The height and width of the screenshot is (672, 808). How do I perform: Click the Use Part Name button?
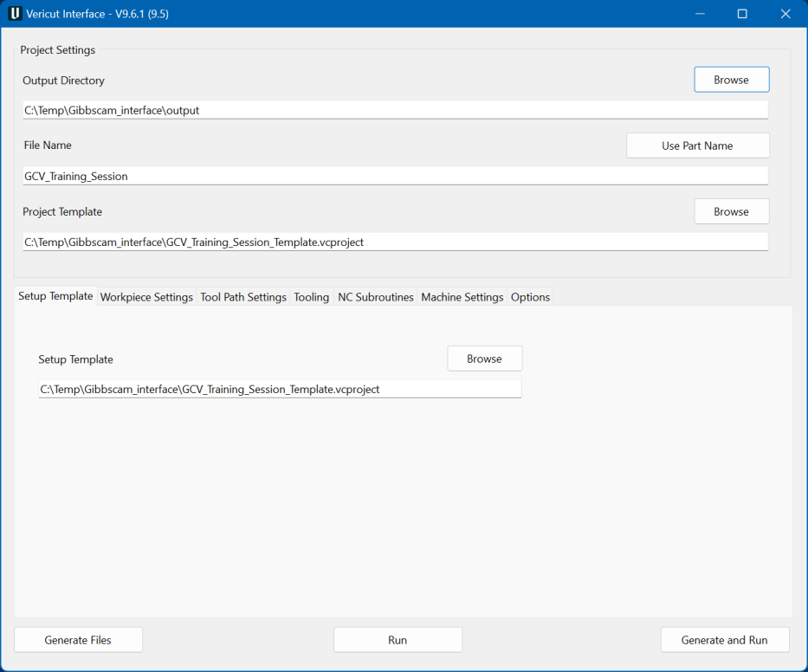[698, 145]
